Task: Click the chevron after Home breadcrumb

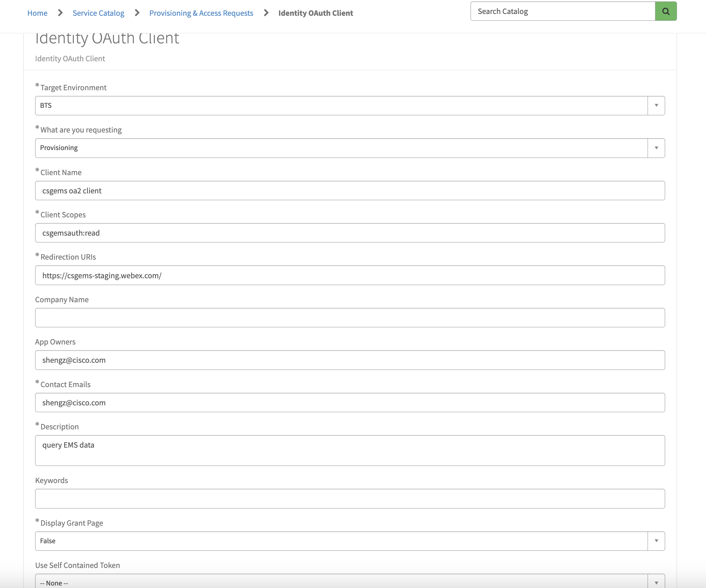Action: [60, 13]
